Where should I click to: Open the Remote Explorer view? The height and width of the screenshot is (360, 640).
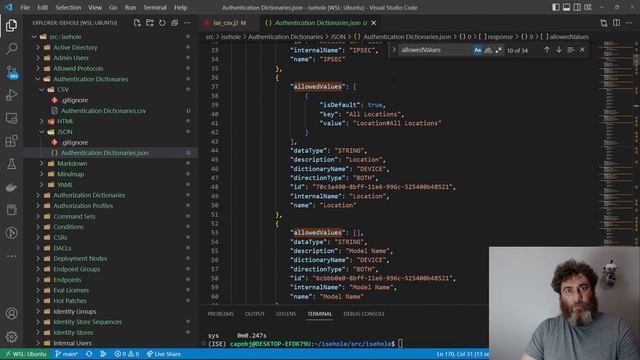(x=11, y=118)
